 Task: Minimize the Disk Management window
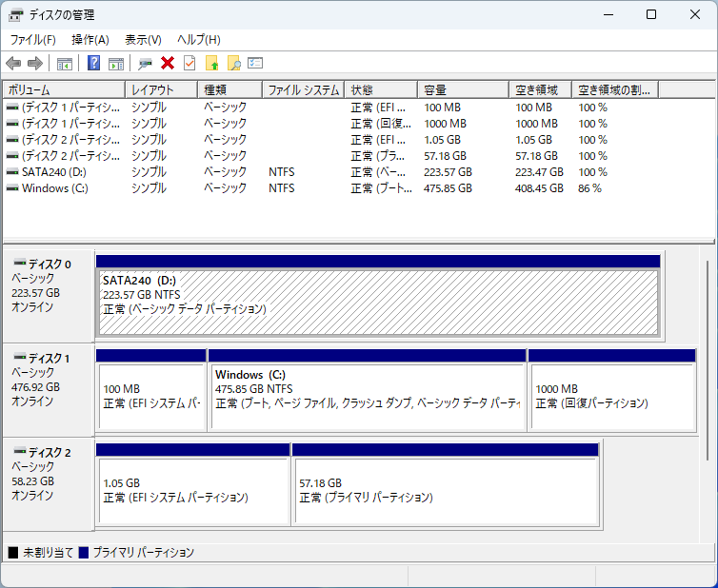(x=608, y=14)
